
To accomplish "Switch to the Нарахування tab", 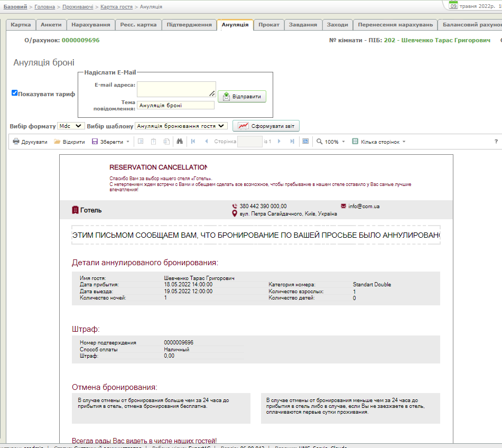I will point(91,25).
